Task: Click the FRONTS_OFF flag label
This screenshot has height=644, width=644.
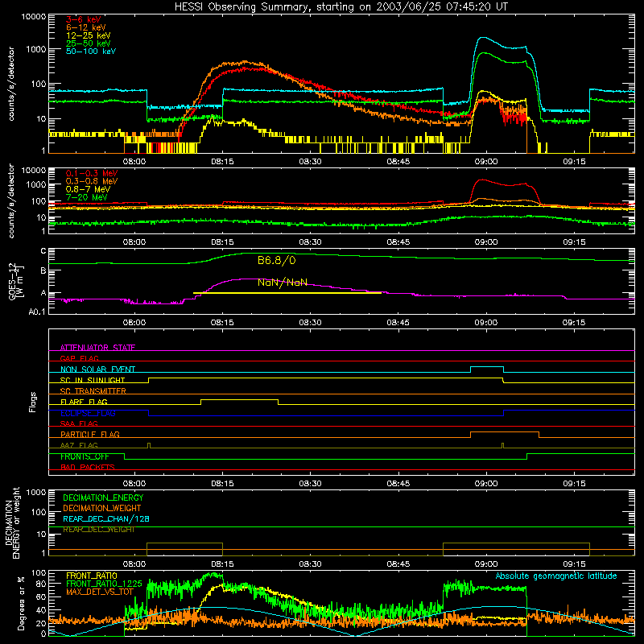Action: (x=85, y=456)
